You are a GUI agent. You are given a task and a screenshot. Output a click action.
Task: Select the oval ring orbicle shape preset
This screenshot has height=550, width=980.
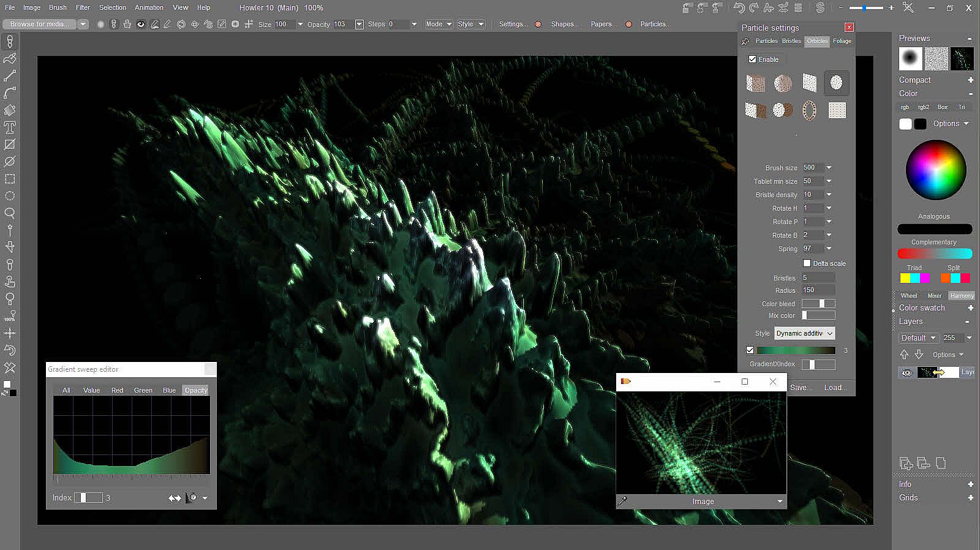[809, 110]
